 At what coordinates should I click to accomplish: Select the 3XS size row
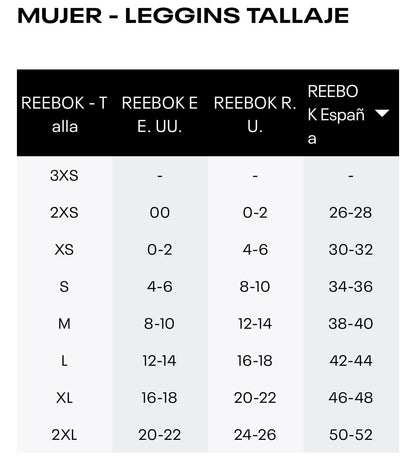coord(208,175)
